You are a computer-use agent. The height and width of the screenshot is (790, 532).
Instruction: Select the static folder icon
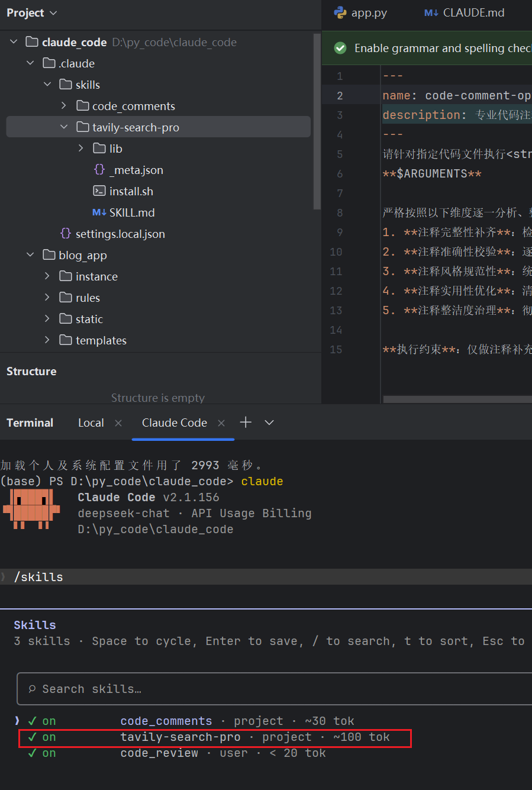66,319
